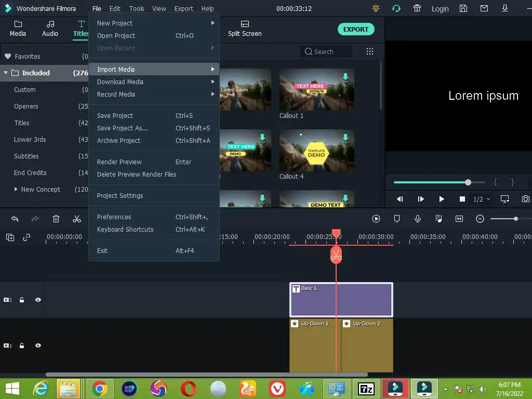Toggle the grid view icon beside Search
The width and height of the screenshot is (532, 399).
370,51
